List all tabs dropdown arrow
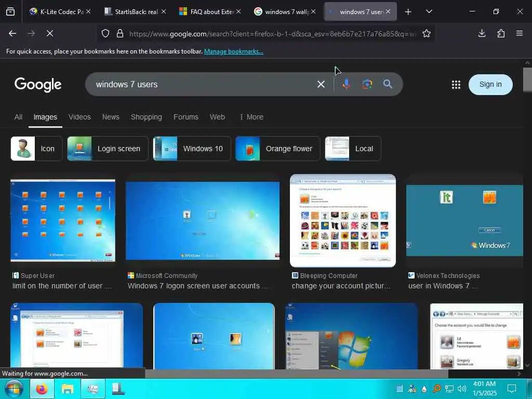 click(429, 11)
